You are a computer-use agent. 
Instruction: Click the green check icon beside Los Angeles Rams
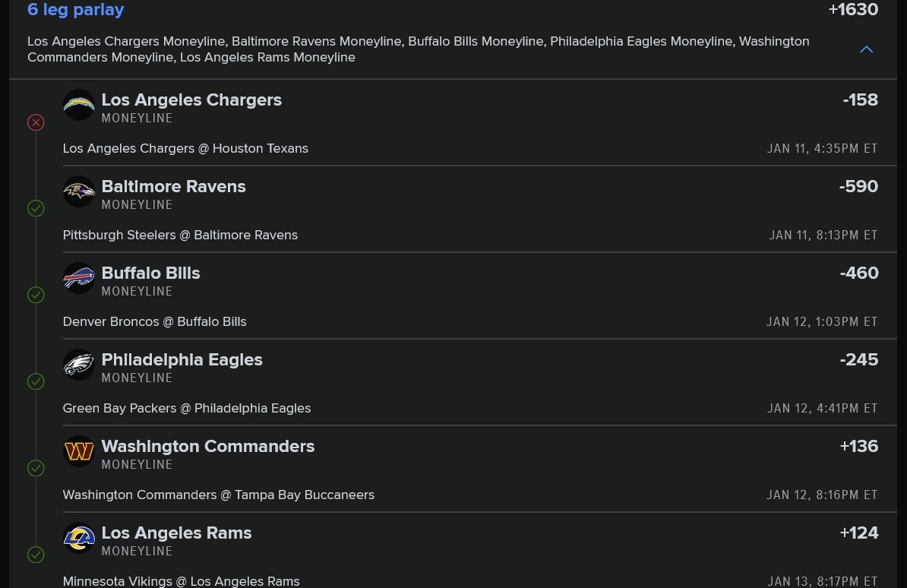(x=36, y=555)
